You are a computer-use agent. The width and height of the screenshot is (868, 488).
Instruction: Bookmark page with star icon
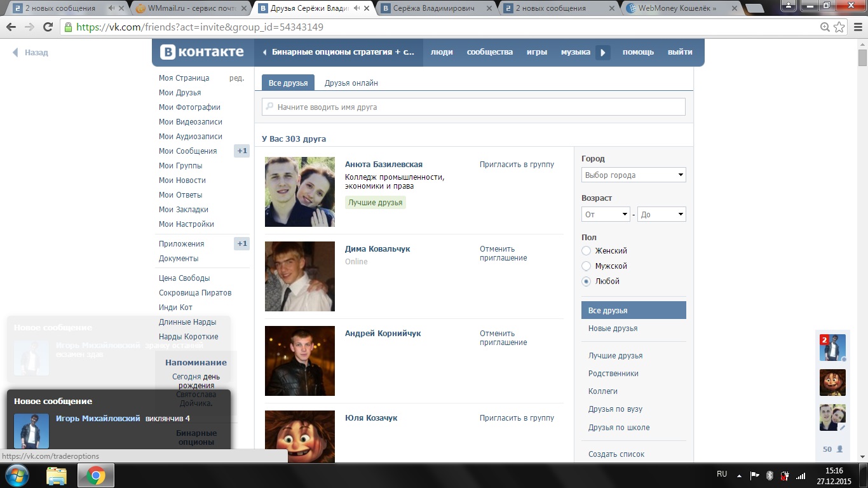click(839, 27)
